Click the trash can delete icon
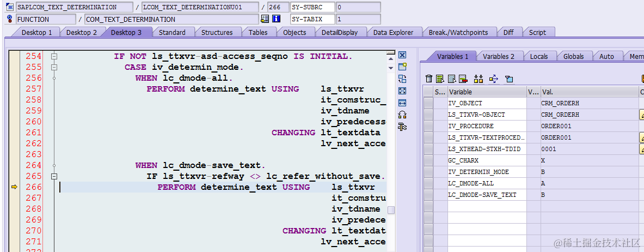Screen dimensions: 644x252 (x=429, y=79)
